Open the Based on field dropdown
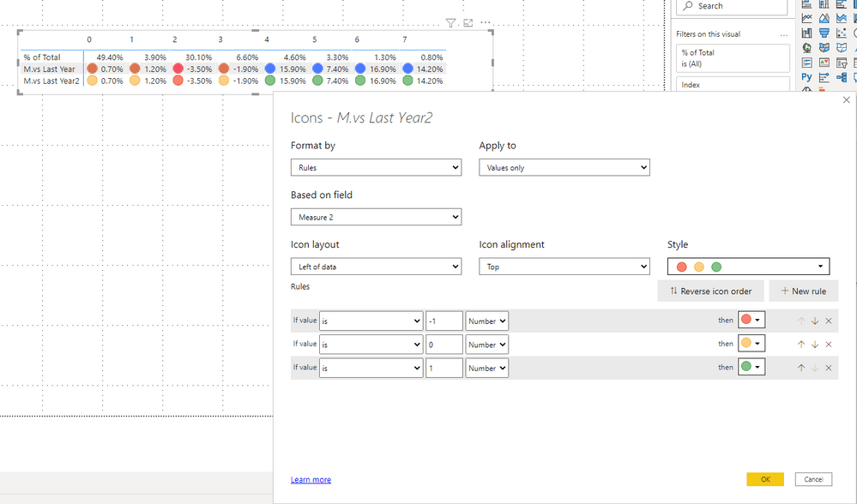 click(376, 218)
